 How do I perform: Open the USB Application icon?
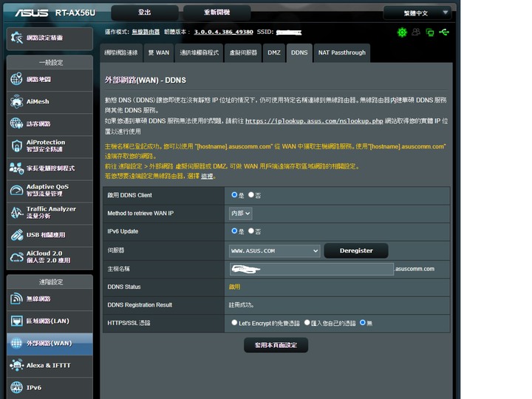[16, 235]
